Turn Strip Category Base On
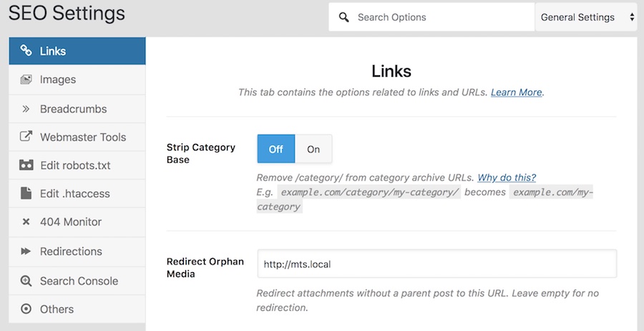Image resolution: width=644 pixels, height=331 pixels. 313,149
